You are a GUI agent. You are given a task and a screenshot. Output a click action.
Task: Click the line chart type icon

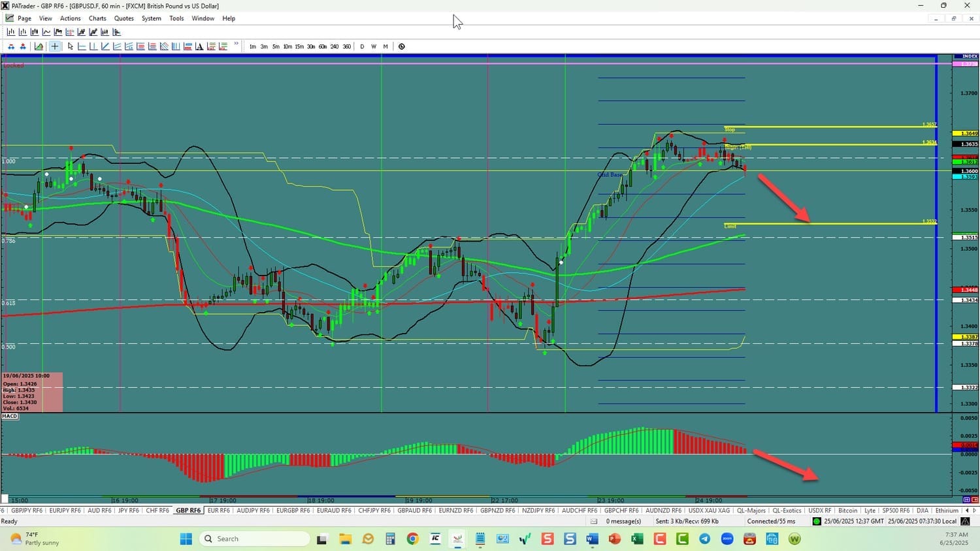click(x=46, y=32)
